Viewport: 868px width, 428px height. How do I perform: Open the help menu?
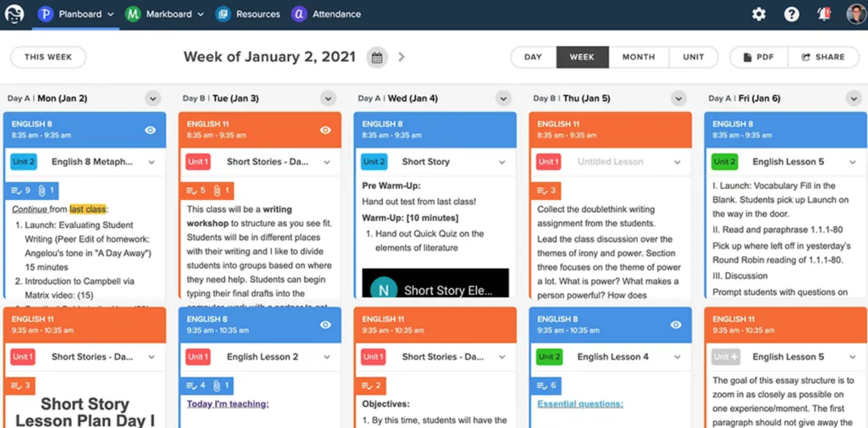[791, 14]
